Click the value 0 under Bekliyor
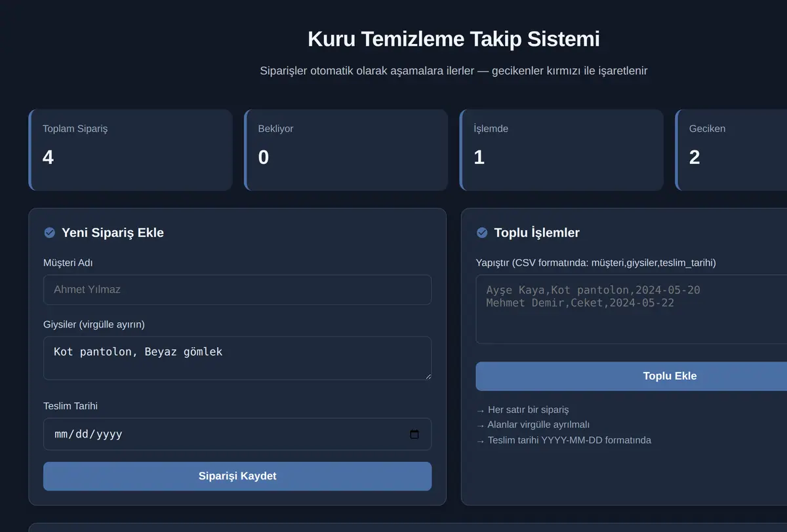Screen dimensions: 787x532 [264, 157]
